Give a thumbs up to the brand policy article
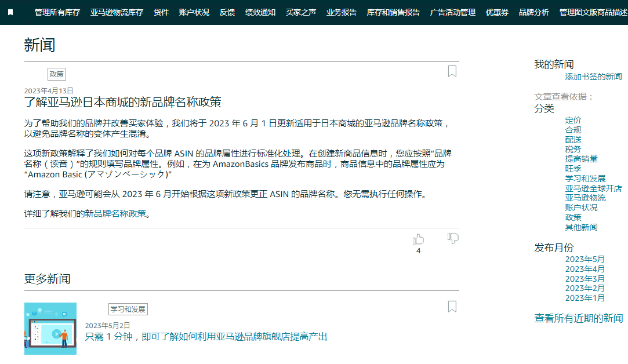Screen dimensions: 628x364 point(418,238)
